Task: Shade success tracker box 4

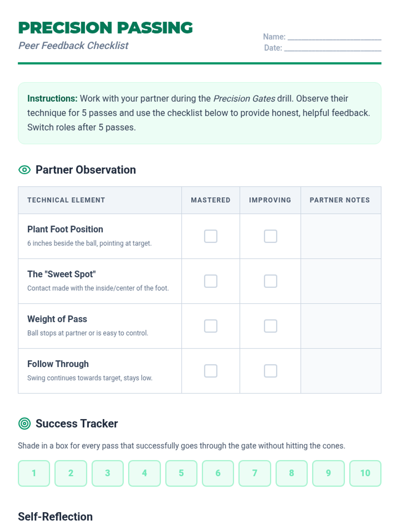Action: (144, 473)
